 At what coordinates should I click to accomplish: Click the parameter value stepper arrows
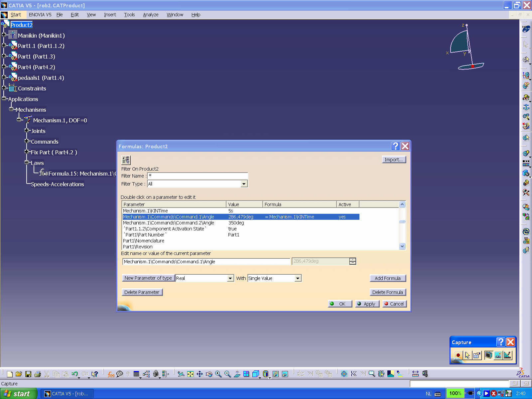click(353, 261)
